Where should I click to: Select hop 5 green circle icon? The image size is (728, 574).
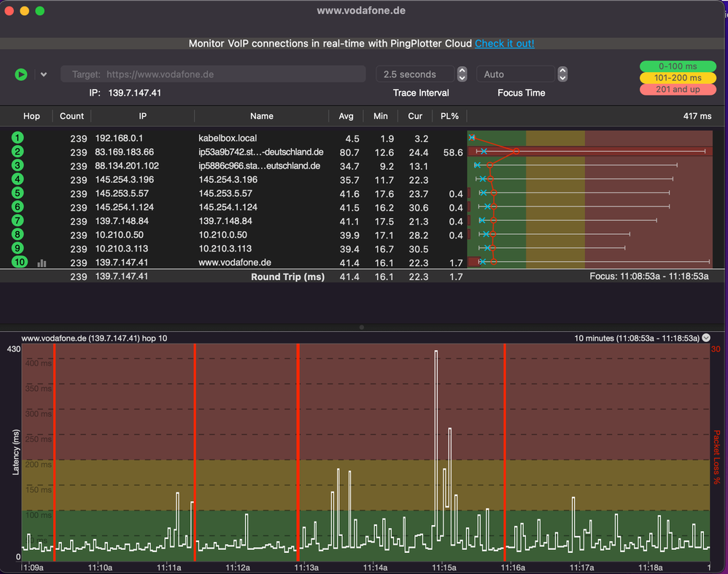pos(18,193)
